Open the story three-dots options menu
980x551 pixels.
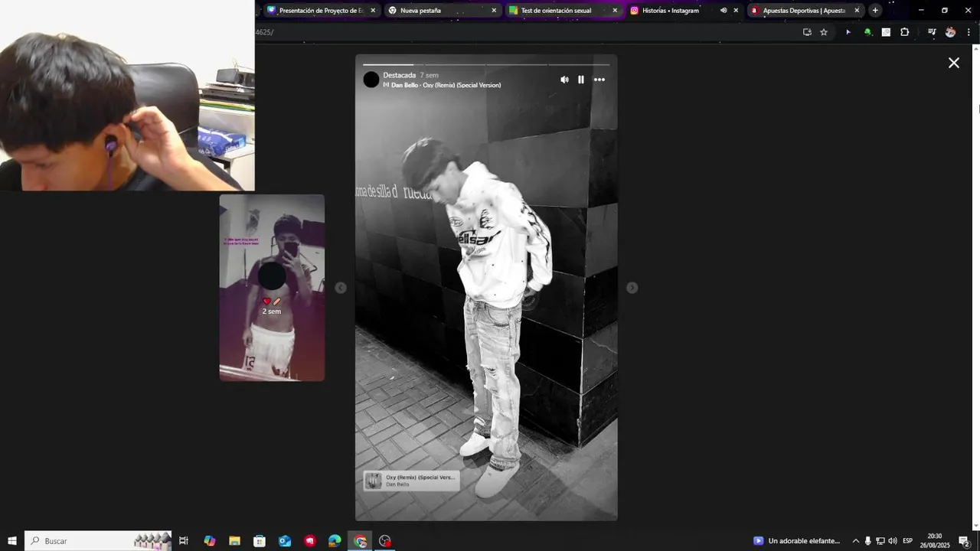coord(599,80)
